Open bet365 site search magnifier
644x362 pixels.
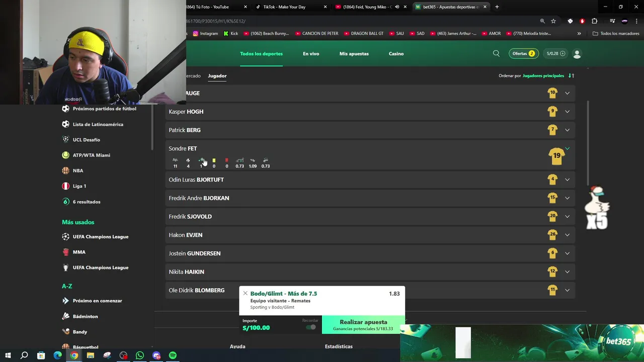[x=496, y=53]
